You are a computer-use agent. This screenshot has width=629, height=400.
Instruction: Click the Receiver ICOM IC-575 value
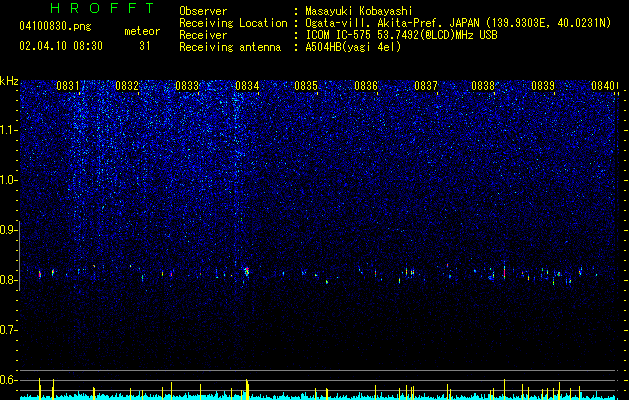pyautogui.click(x=401, y=35)
